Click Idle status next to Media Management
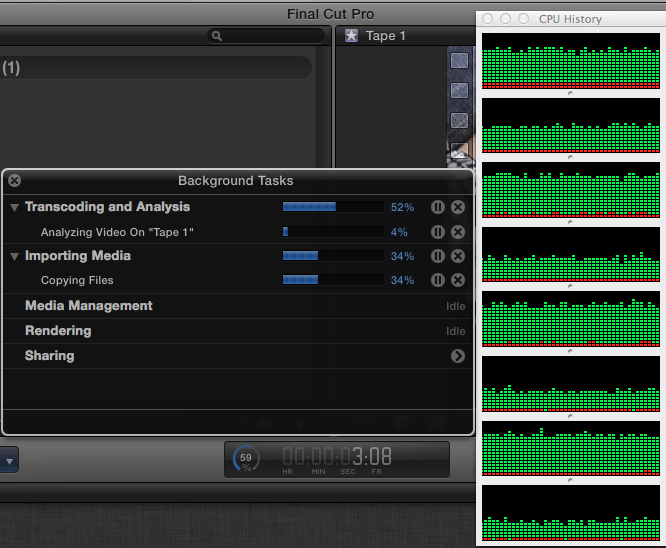 (x=456, y=306)
